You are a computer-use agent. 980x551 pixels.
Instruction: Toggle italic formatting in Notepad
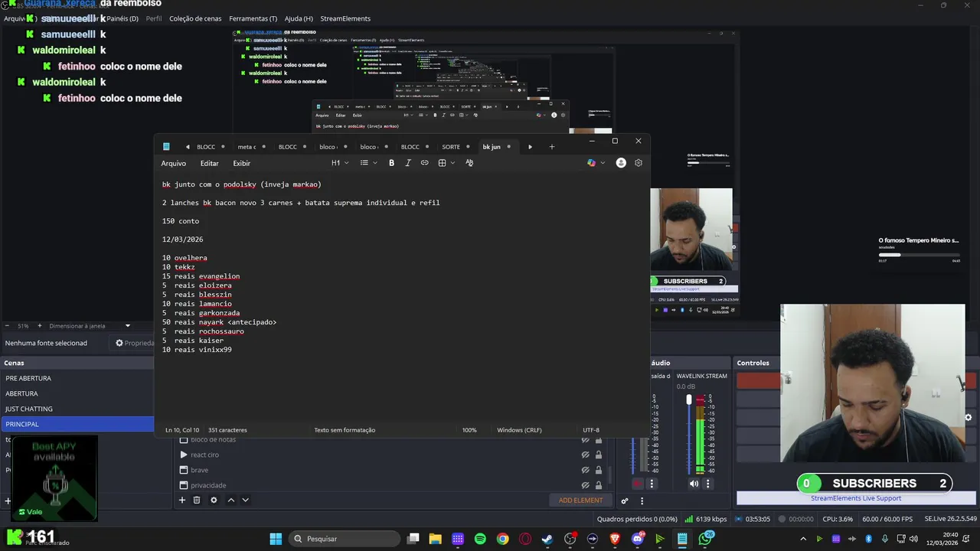point(408,163)
